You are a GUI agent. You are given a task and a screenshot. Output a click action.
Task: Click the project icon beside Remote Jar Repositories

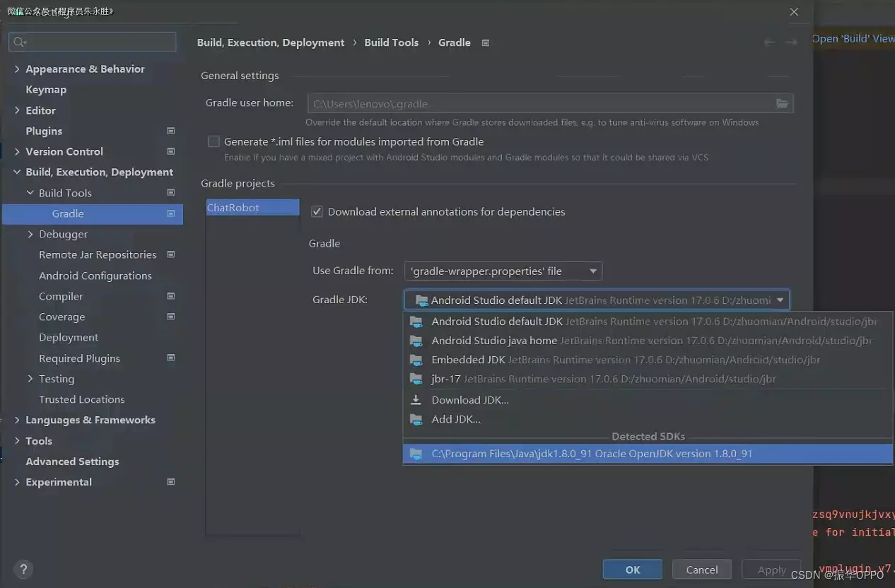pos(170,254)
